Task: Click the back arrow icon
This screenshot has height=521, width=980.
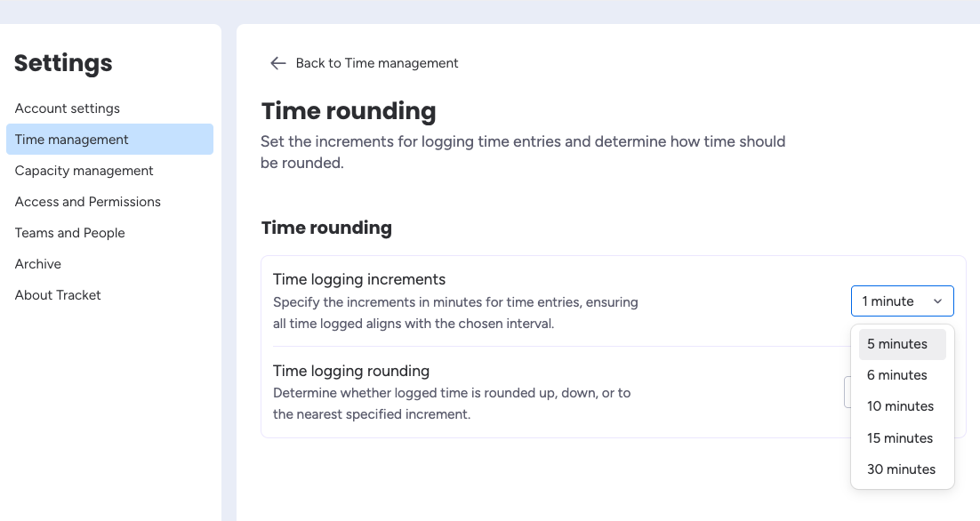Action: coord(277,63)
